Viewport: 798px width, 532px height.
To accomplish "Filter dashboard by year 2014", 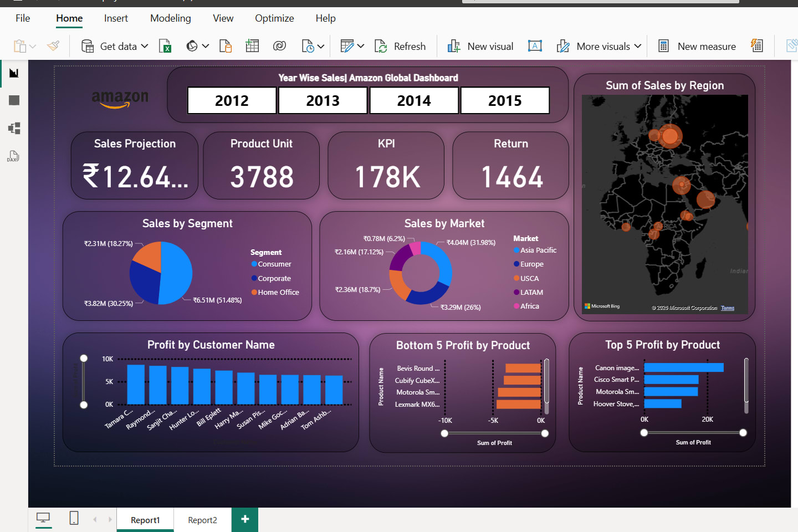I will point(414,100).
